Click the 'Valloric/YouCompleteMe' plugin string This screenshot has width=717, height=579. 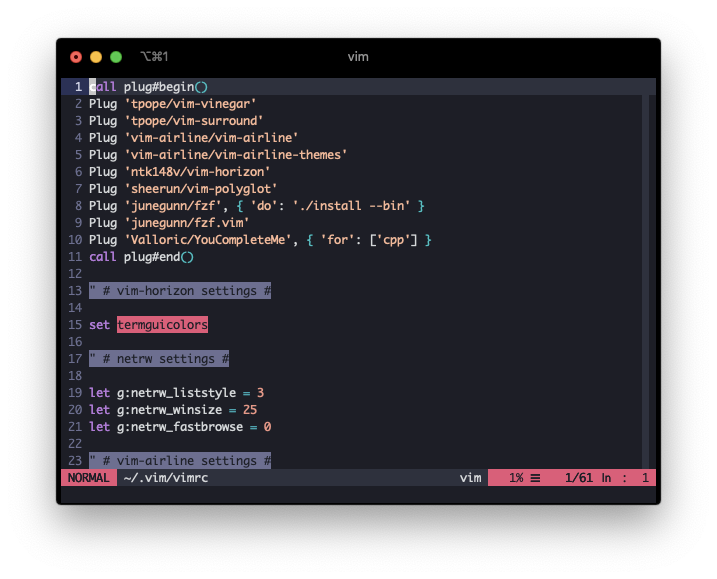point(208,240)
